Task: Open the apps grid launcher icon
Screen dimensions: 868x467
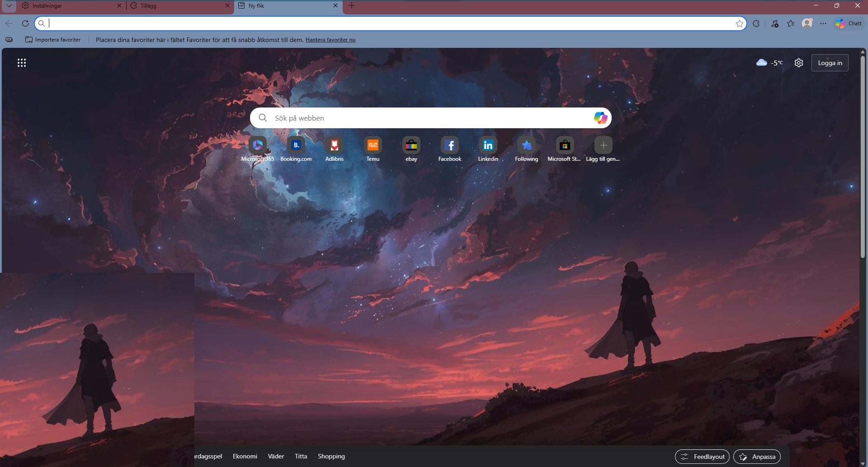Action: pos(22,63)
